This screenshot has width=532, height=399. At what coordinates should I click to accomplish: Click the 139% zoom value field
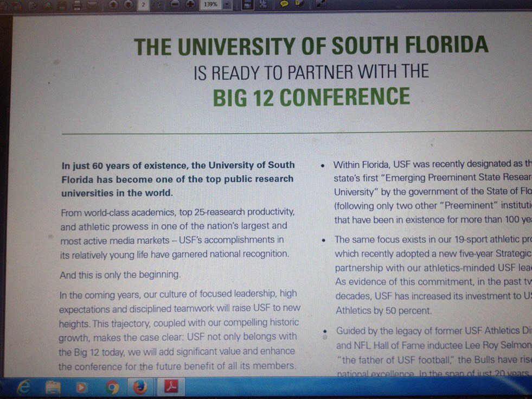211,5
